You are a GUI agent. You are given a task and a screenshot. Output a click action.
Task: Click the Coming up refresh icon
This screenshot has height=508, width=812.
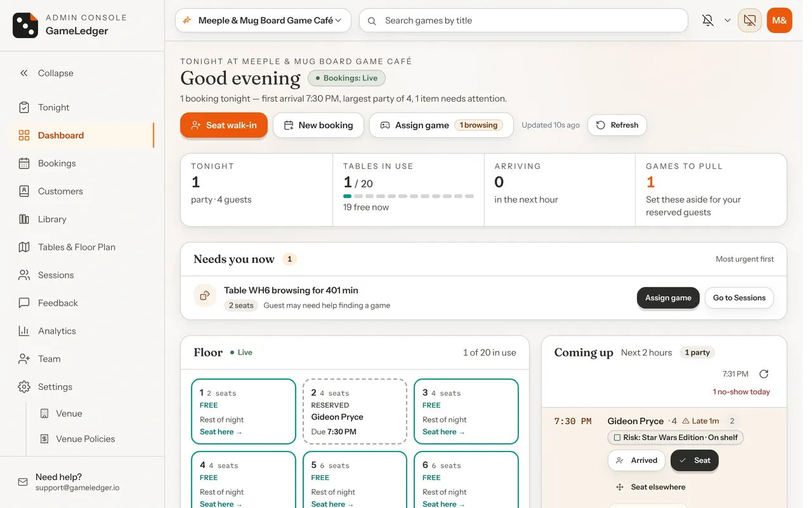(764, 374)
